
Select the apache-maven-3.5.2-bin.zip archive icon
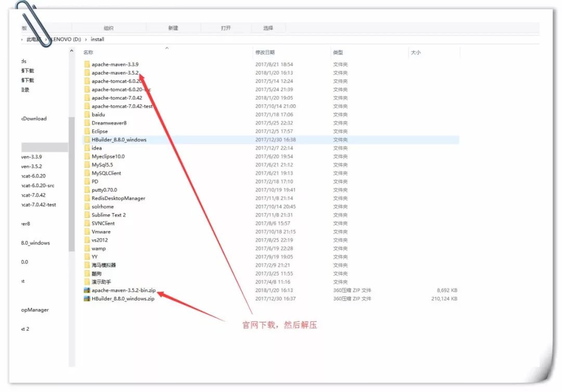coord(87,290)
